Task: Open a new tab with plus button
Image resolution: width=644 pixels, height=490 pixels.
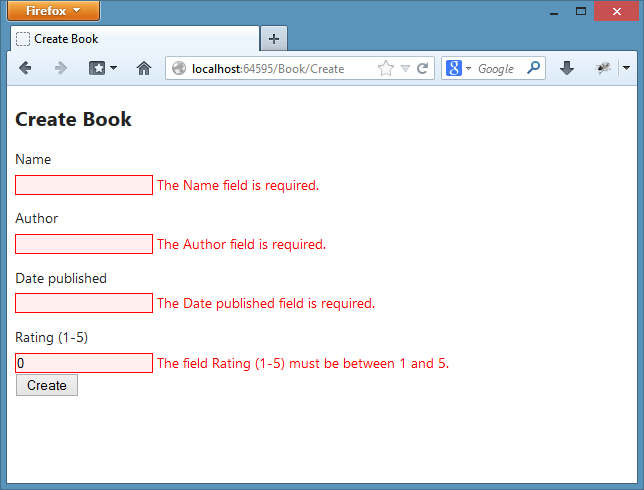Action: click(x=274, y=39)
